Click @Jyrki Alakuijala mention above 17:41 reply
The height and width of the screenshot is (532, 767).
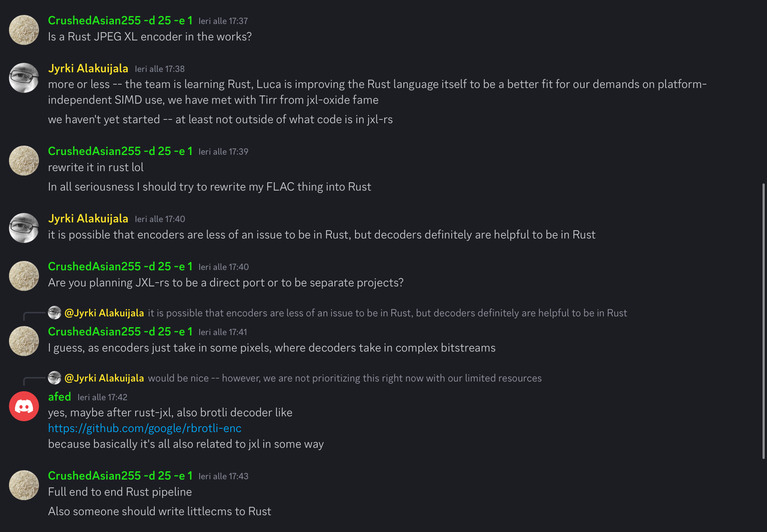point(104,313)
